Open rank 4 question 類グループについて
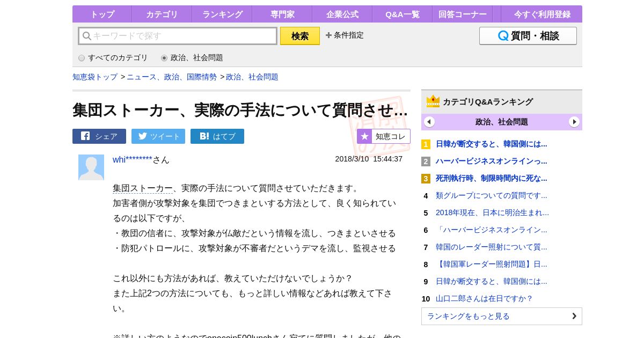 coord(492,195)
